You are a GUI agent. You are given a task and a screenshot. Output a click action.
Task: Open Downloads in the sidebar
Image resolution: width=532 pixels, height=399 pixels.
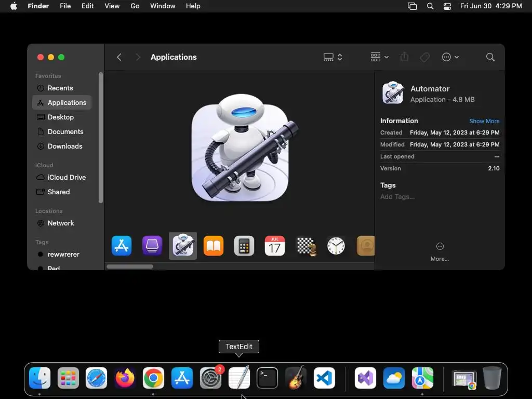[62, 146]
